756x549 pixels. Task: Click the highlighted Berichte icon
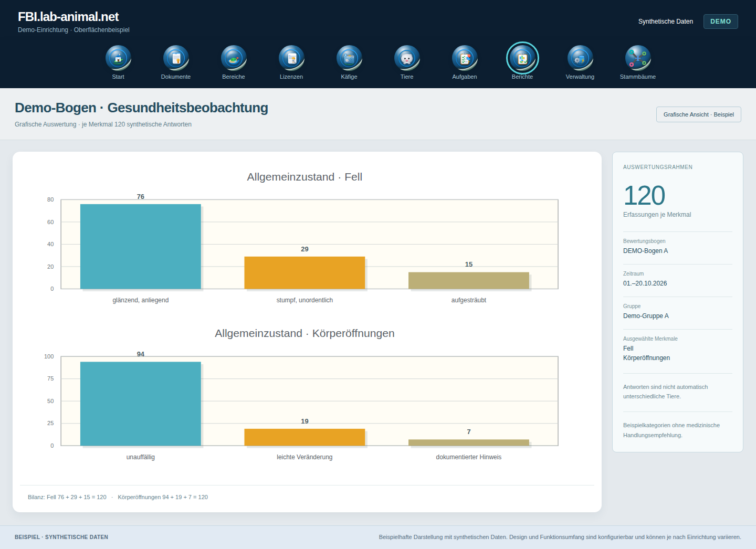click(x=522, y=58)
